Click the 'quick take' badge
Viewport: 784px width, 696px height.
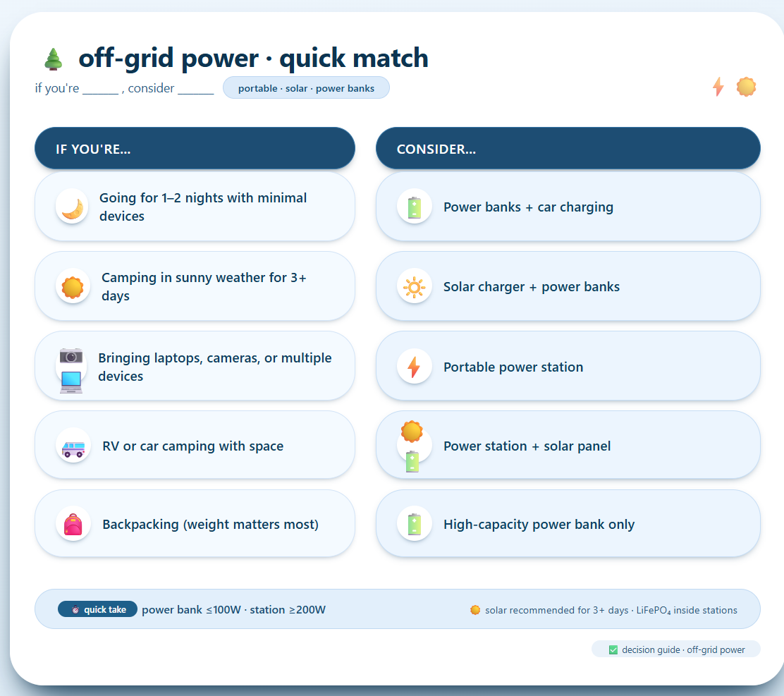coord(98,609)
